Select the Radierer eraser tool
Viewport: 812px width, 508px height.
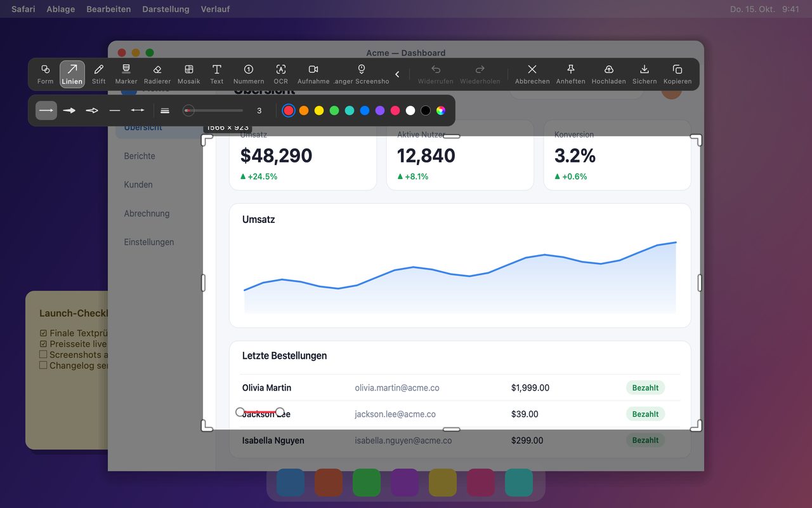pyautogui.click(x=157, y=74)
